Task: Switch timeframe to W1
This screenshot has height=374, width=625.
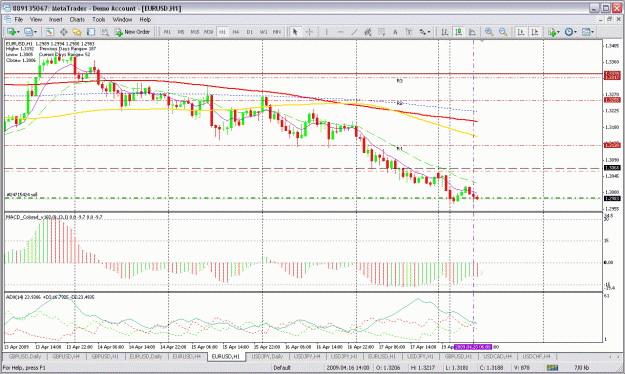Action: tap(263, 32)
